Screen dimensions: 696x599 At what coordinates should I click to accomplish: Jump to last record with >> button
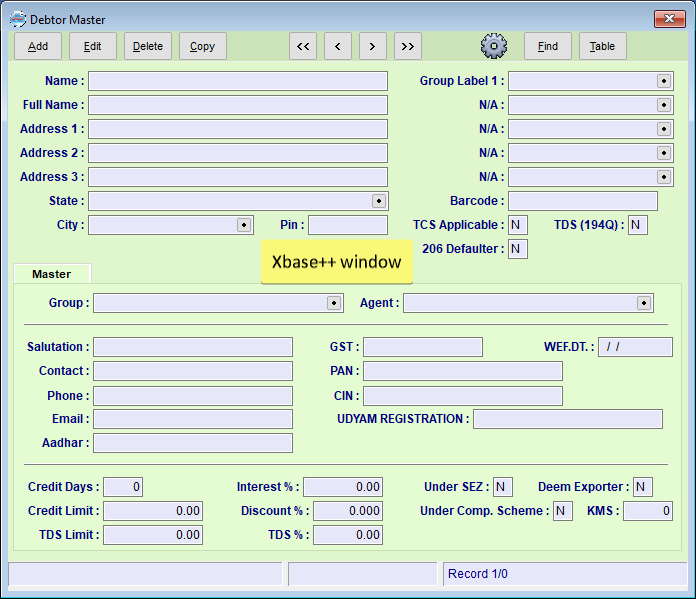click(407, 46)
